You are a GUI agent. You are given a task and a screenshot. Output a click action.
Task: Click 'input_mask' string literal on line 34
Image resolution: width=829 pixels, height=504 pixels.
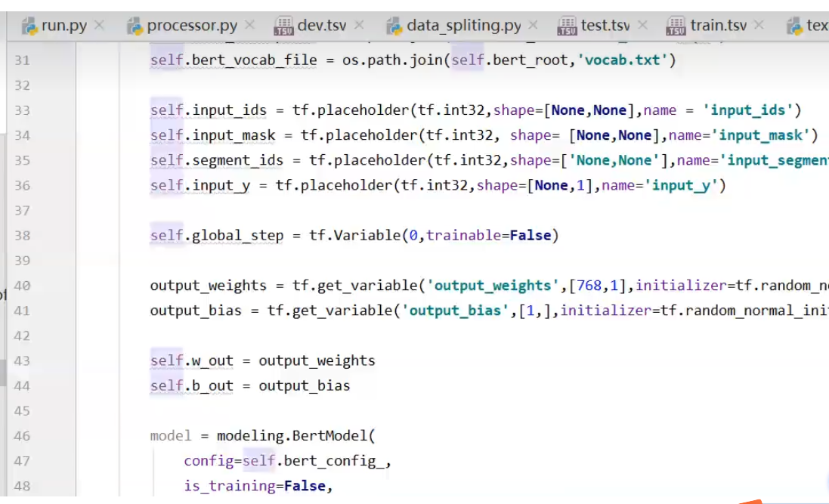pyautogui.click(x=760, y=135)
